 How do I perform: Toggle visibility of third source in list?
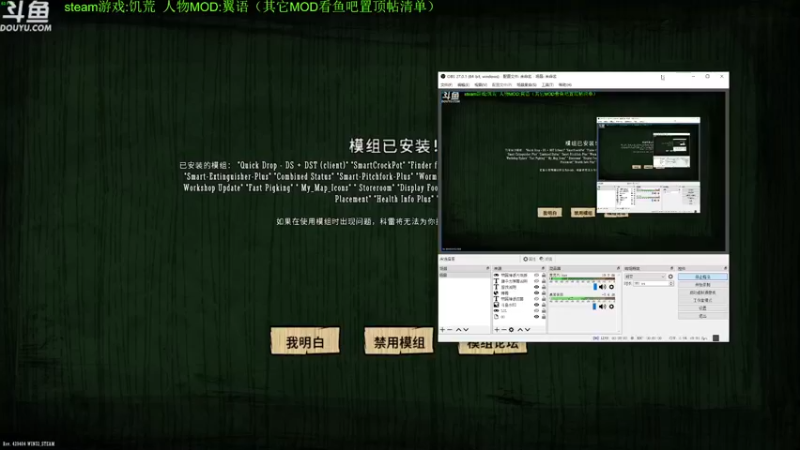[536, 287]
